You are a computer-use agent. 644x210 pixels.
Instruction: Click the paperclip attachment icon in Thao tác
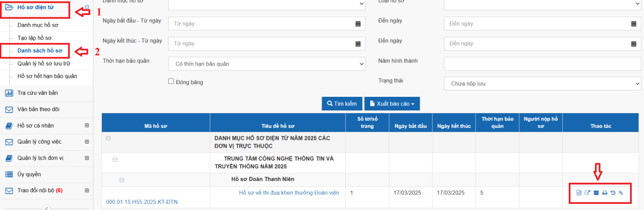click(621, 193)
